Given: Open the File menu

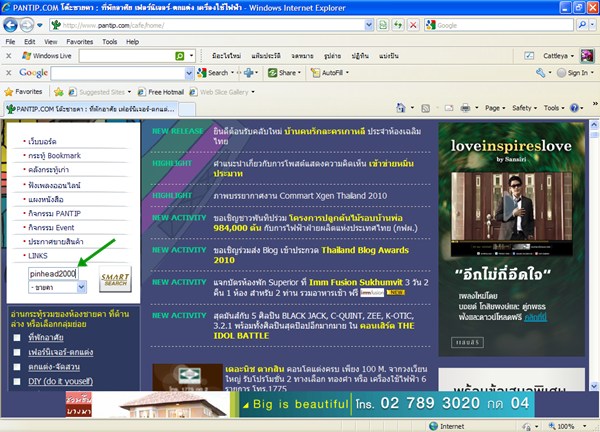Looking at the screenshot, I should tap(10, 42).
